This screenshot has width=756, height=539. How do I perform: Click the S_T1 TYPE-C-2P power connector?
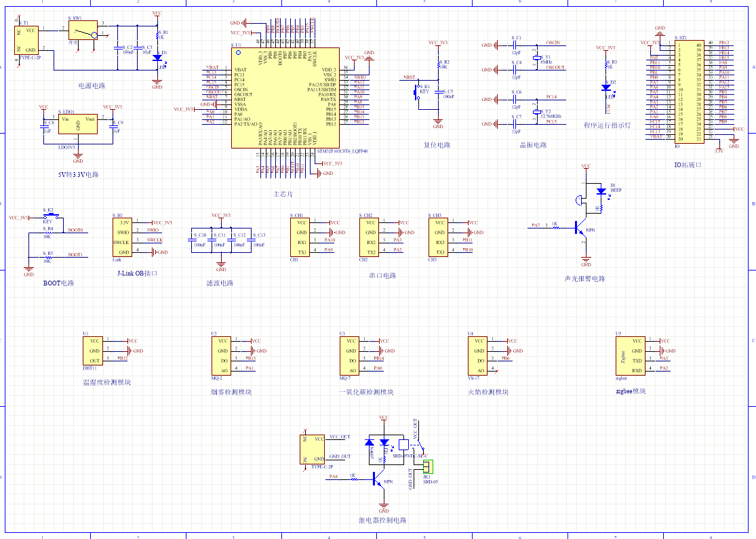click(26, 40)
